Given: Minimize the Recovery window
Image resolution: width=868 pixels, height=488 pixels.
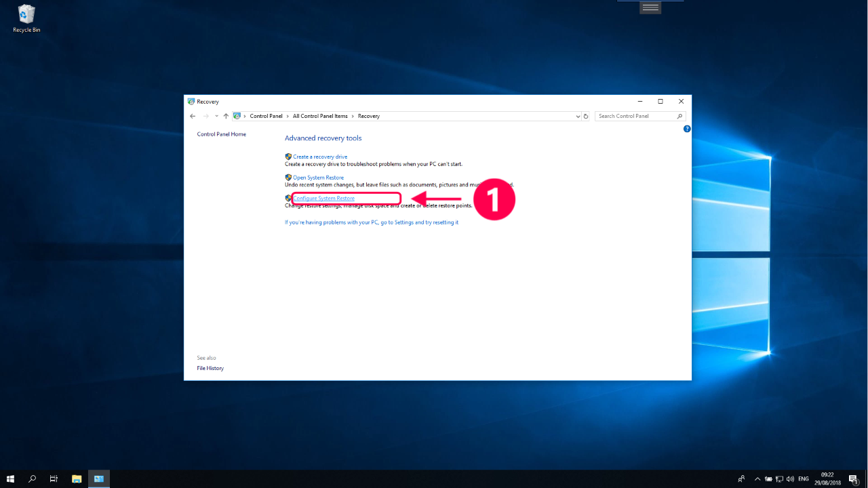Looking at the screenshot, I should [x=639, y=102].
